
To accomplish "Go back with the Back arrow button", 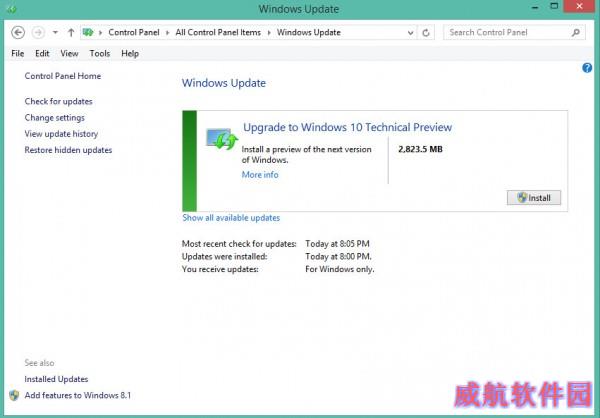I will 18,33.
